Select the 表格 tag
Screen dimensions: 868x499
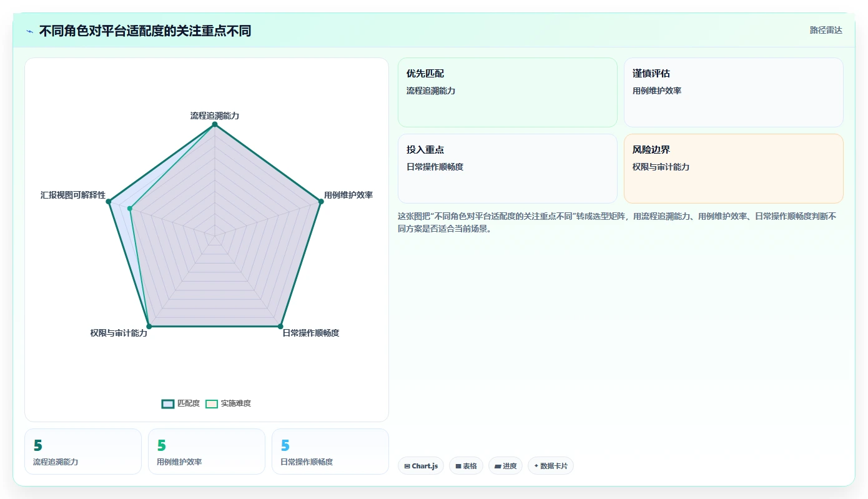[x=466, y=466]
